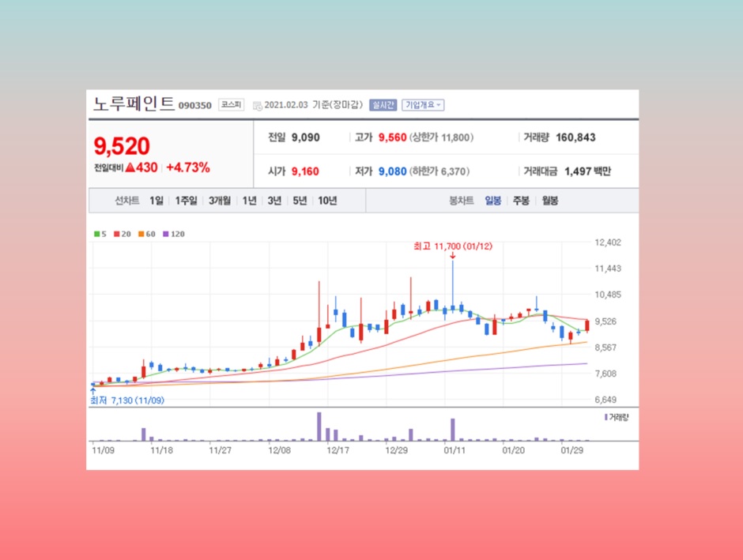Click the 01/29 date axis label
Screen dimensions: 743x560
point(572,450)
